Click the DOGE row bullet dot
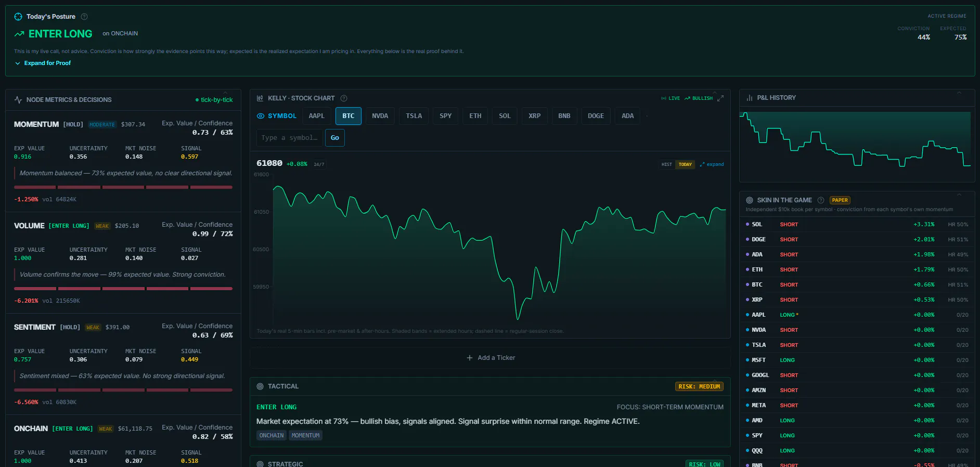The width and height of the screenshot is (980, 467). coord(747,240)
